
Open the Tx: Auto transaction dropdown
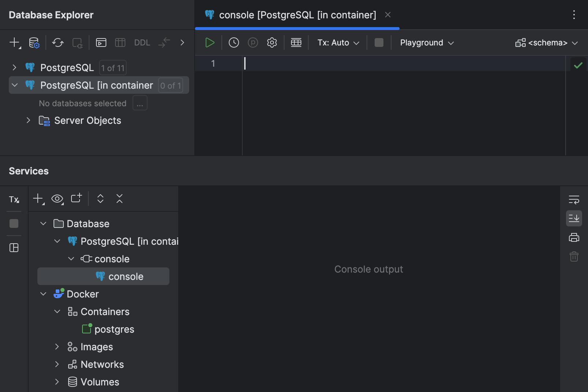coord(337,42)
